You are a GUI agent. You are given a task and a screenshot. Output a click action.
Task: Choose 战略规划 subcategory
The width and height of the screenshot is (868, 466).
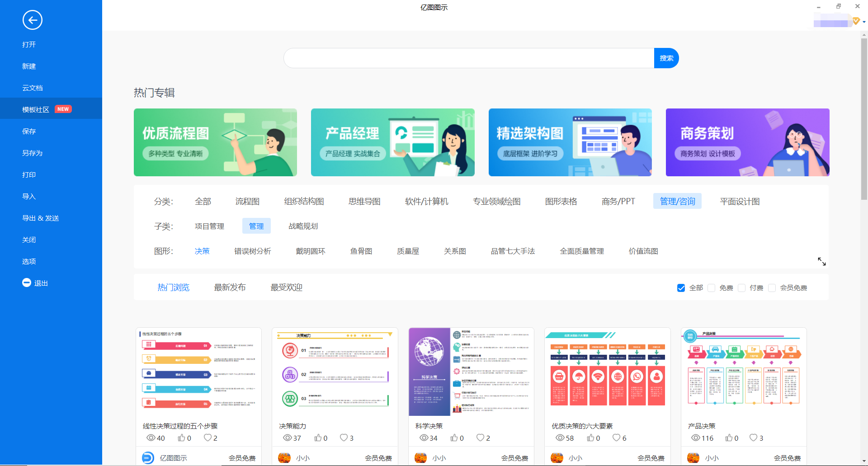click(x=303, y=226)
